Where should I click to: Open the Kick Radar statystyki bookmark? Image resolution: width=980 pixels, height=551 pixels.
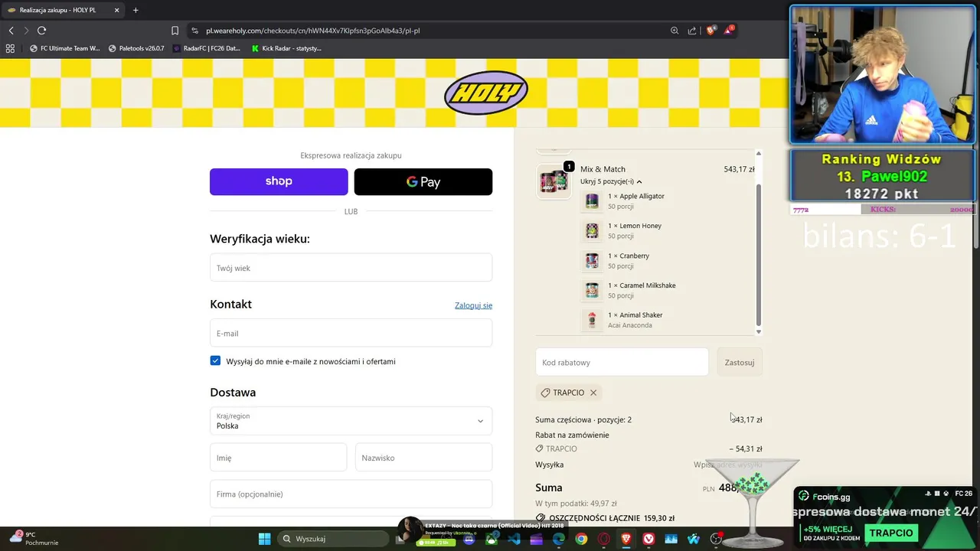coord(287,48)
